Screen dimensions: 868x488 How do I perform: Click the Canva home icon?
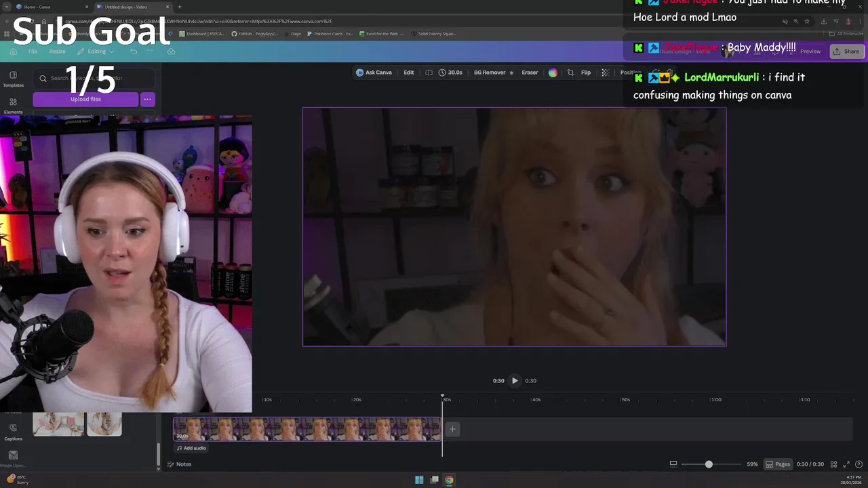pyautogui.click(x=13, y=52)
